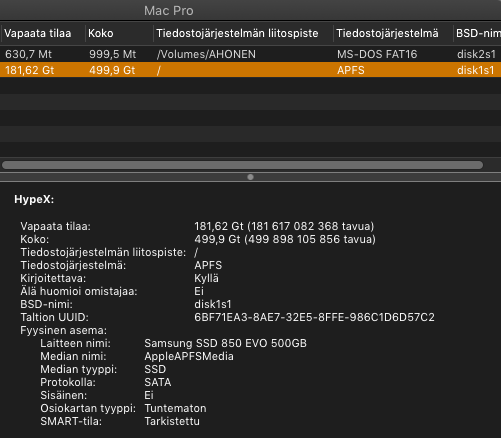Click the BSD-nimi detail value disk1s1
501x438 pixels.
point(213,304)
